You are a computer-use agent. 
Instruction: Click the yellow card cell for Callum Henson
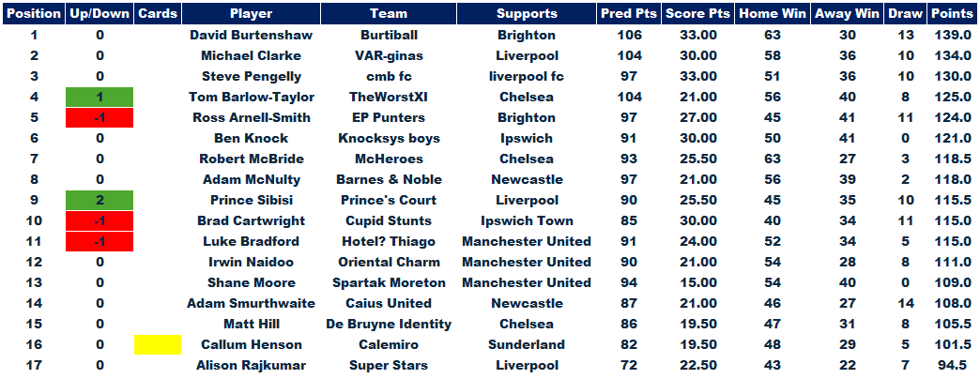(x=158, y=344)
